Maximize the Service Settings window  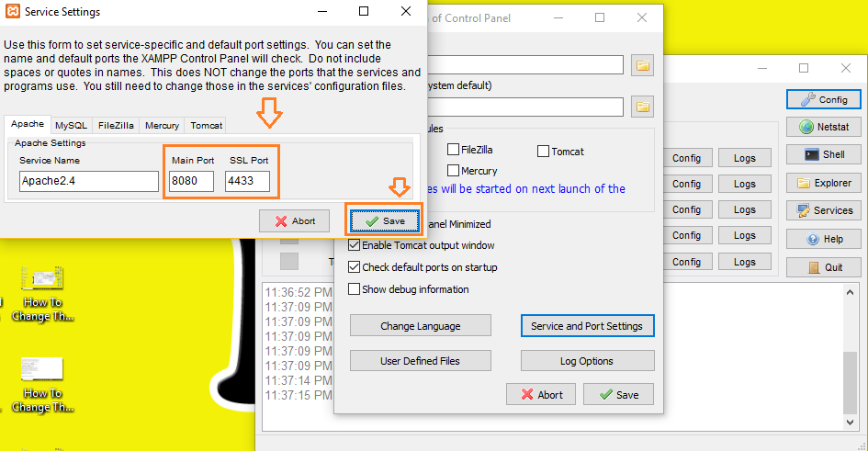364,11
